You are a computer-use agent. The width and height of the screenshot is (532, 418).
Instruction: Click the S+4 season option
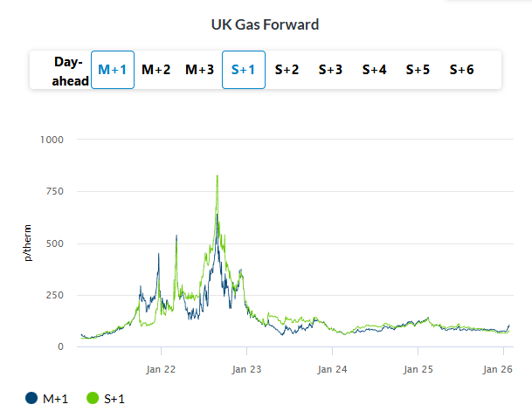click(x=374, y=70)
